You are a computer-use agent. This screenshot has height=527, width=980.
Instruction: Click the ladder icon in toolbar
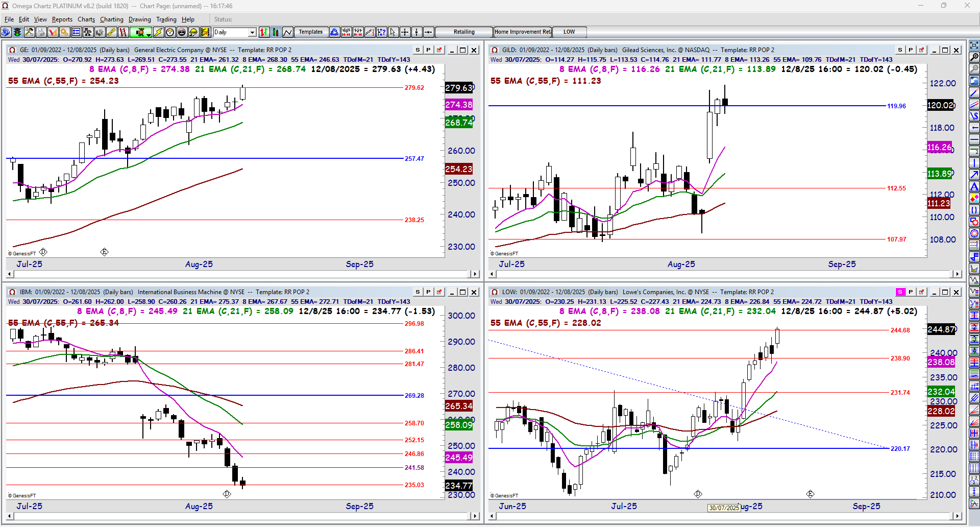[x=122, y=32]
